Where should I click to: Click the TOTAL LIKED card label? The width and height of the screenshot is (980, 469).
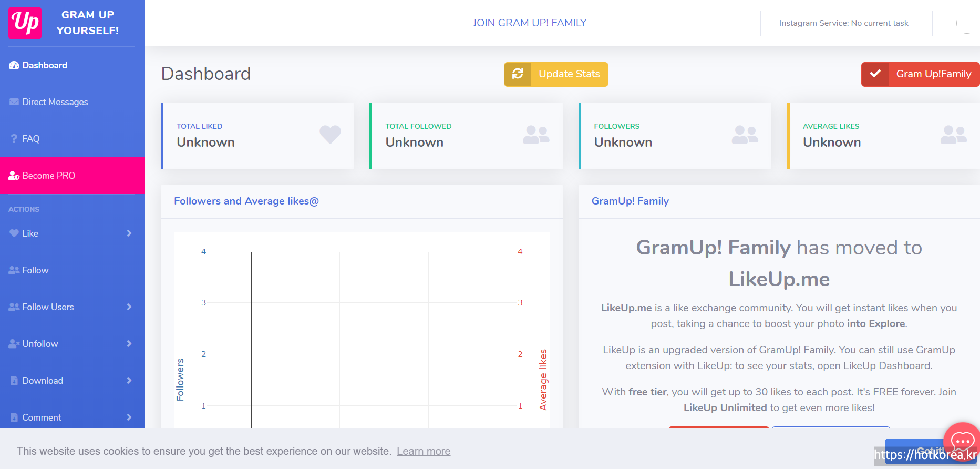click(x=199, y=126)
